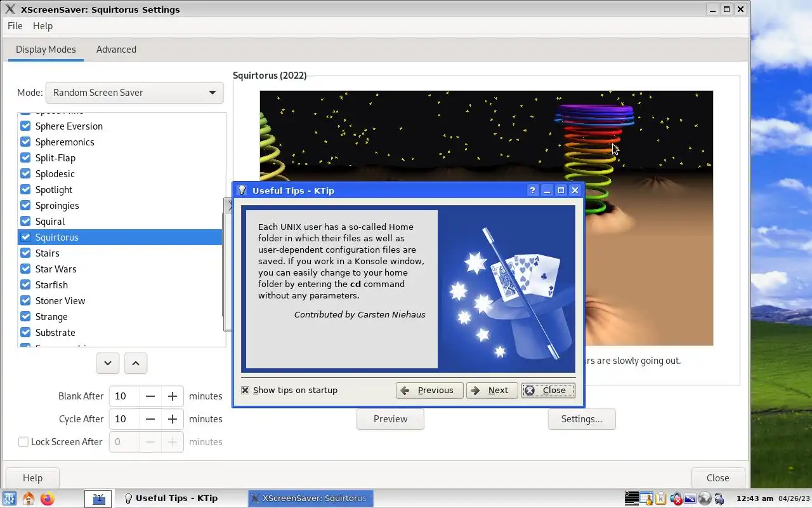Click the grey globe network tray icon
812x508 pixels.
(704, 498)
